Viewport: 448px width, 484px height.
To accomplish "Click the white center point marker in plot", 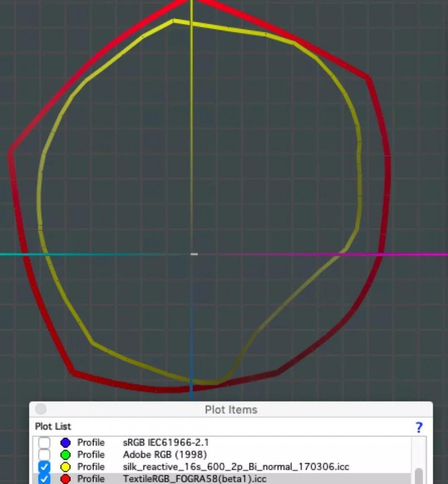I will tap(194, 254).
